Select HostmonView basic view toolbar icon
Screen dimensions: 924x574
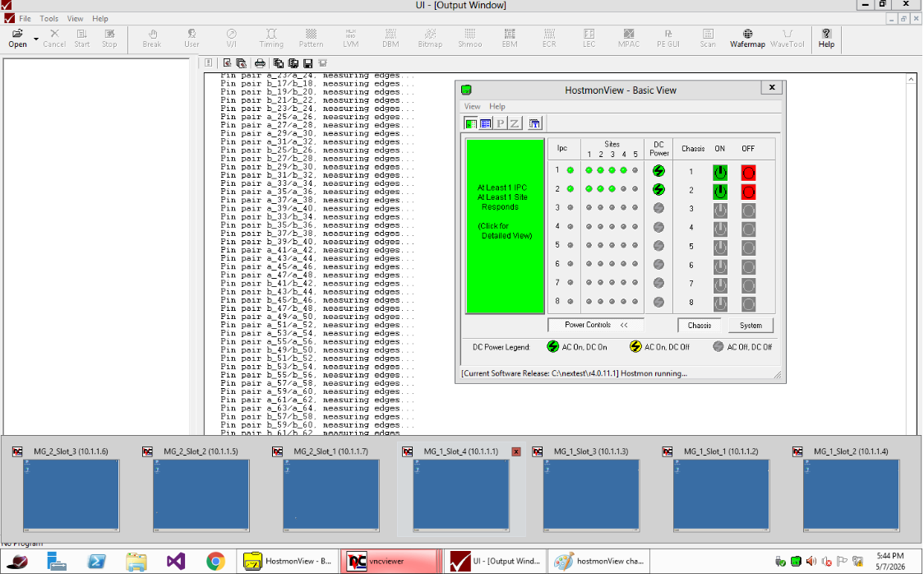pos(471,123)
